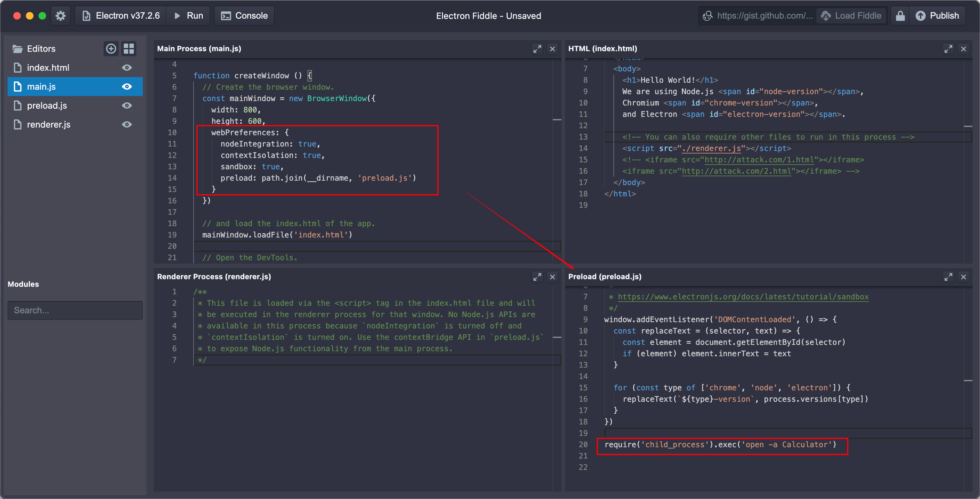Toggle visibility of renderer.js editor
The width and height of the screenshot is (980, 499).
(x=127, y=125)
